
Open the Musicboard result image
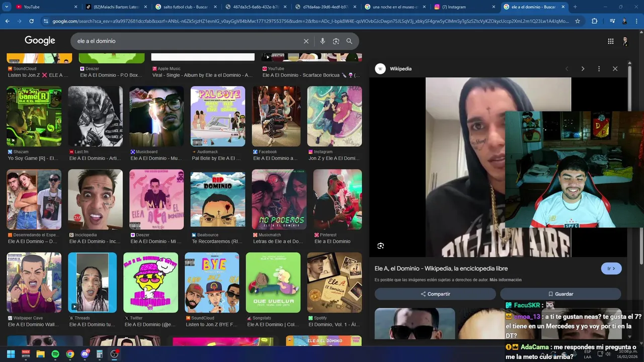coord(156,117)
